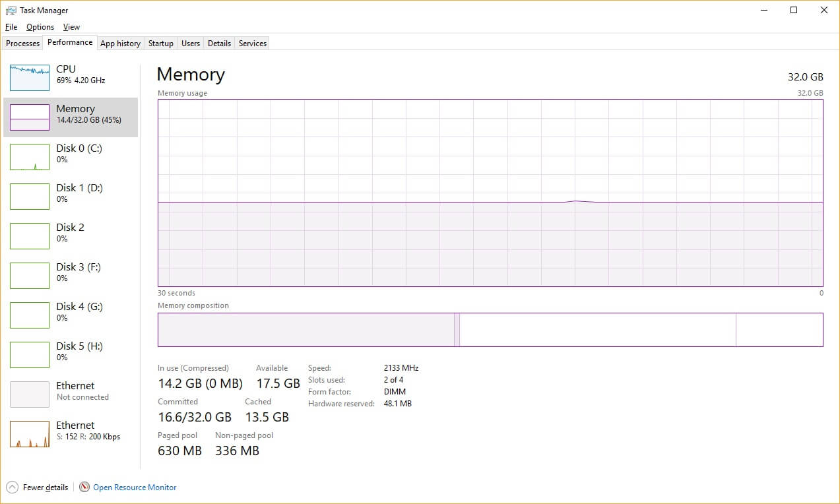This screenshot has height=504, width=840.
Task: Click the Disk 0 (C:) graph icon
Action: click(x=30, y=157)
